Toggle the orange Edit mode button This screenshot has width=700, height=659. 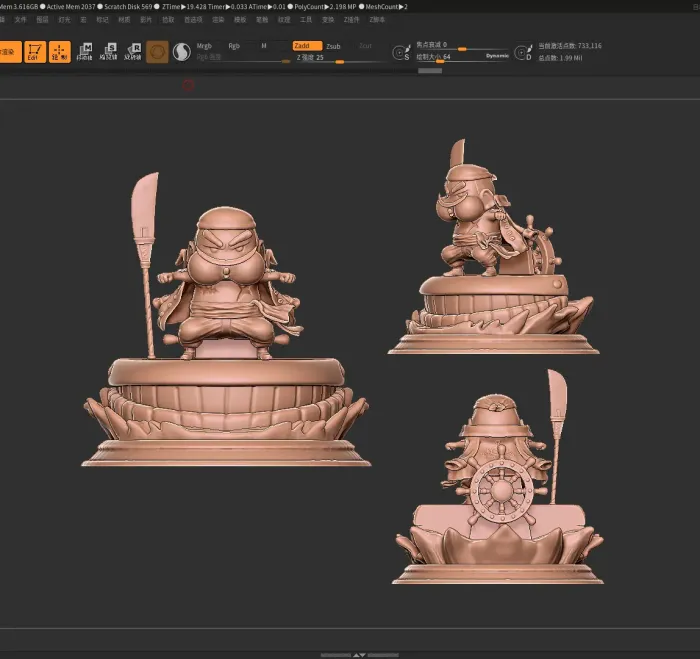pos(35,52)
